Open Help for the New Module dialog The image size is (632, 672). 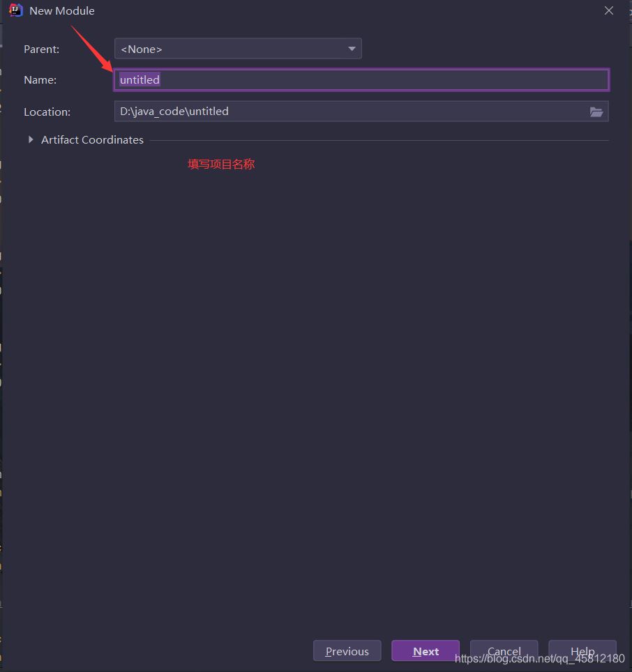click(582, 650)
